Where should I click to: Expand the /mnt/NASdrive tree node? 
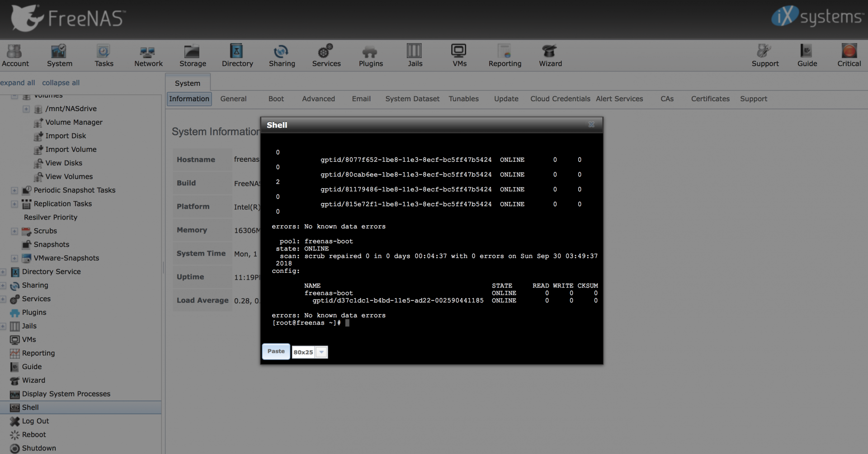coord(26,109)
